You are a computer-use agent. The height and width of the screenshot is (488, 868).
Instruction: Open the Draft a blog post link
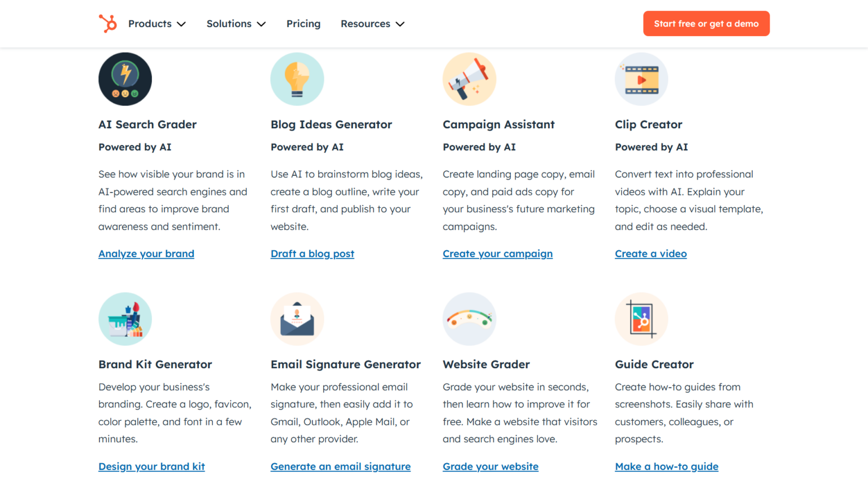[313, 254]
